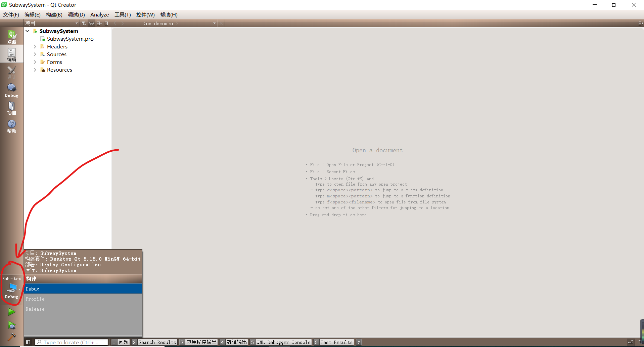Split the editor view at top right
This screenshot has height=347, width=644.
[x=640, y=24]
